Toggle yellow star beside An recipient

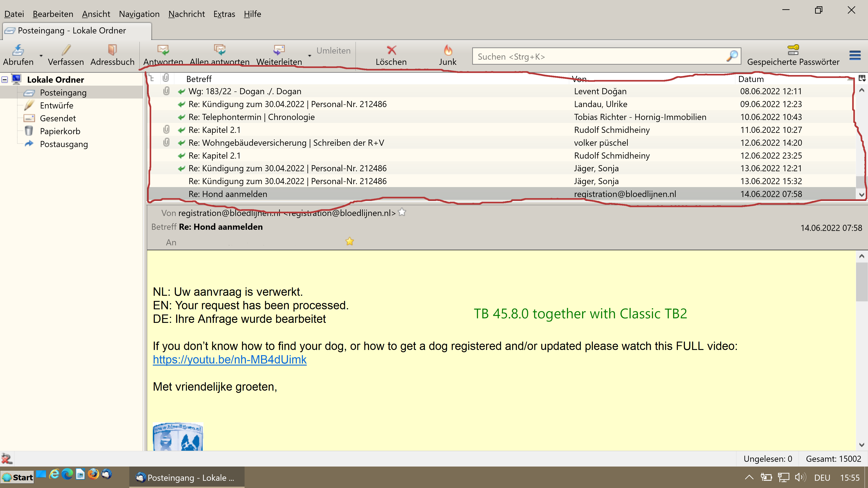(x=349, y=242)
